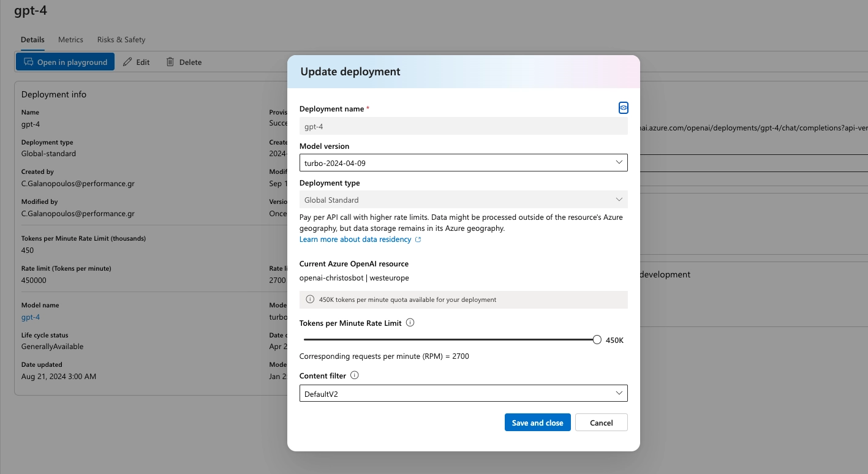Open the Model version dropdown
This screenshot has height=474, width=868.
click(x=463, y=163)
